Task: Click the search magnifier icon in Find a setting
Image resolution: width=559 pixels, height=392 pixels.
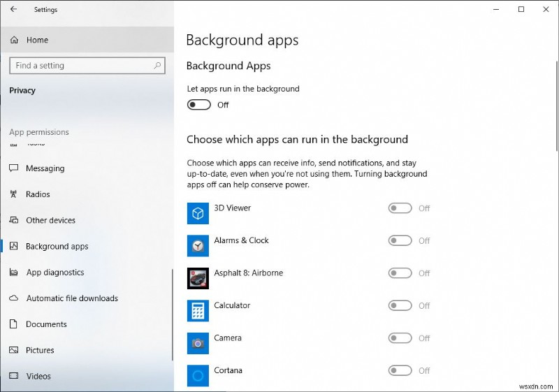Action: pos(158,66)
